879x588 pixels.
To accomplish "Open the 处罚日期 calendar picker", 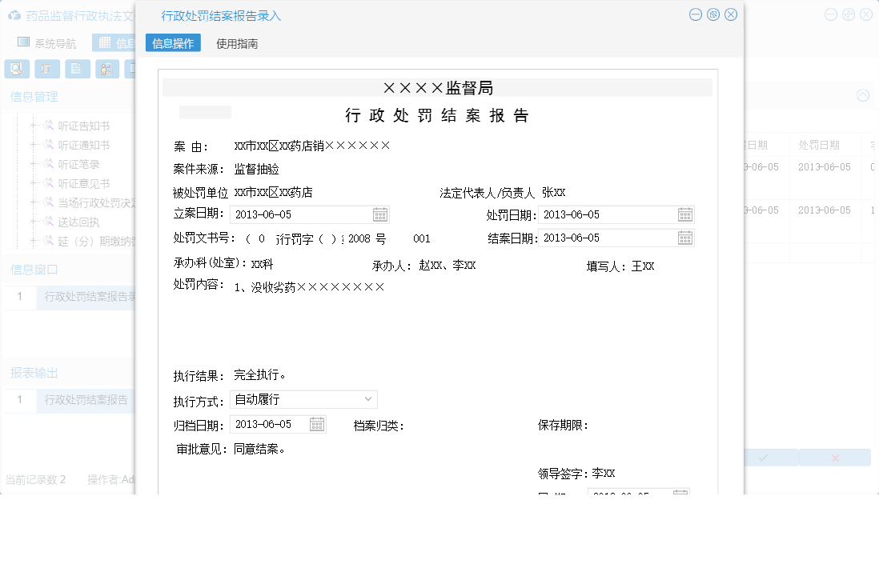I will pos(684,214).
